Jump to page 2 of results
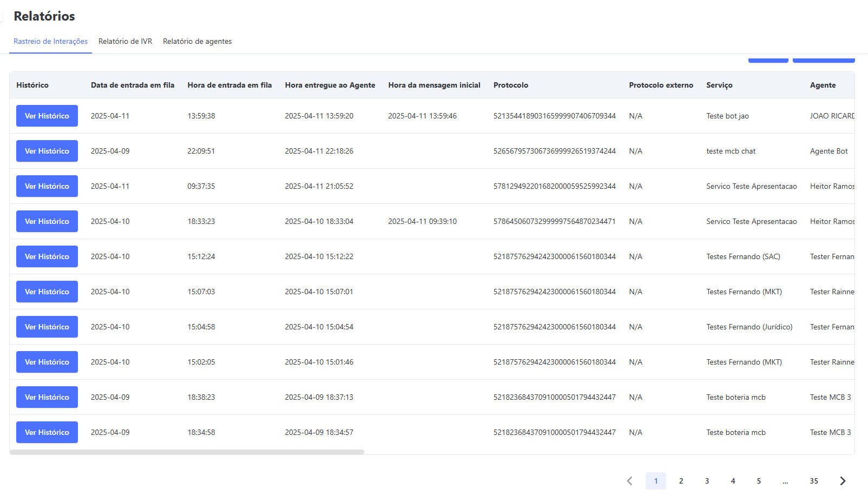868x502 pixels. [x=681, y=481]
